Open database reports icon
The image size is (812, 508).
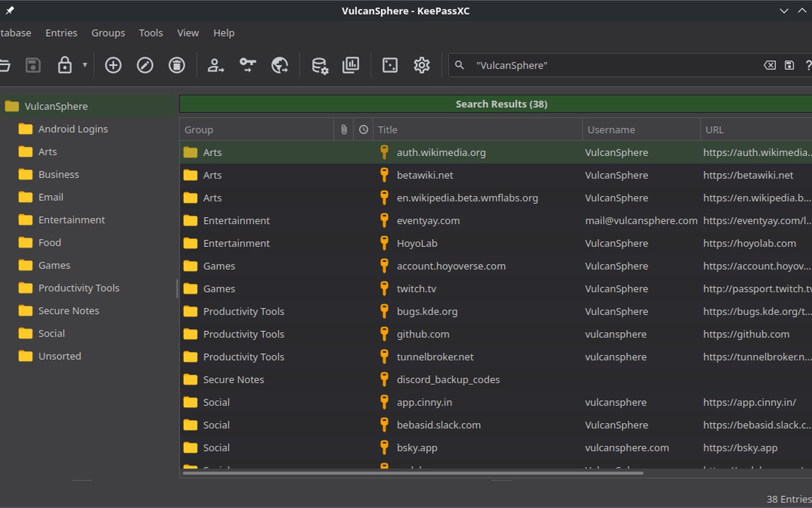click(351, 65)
